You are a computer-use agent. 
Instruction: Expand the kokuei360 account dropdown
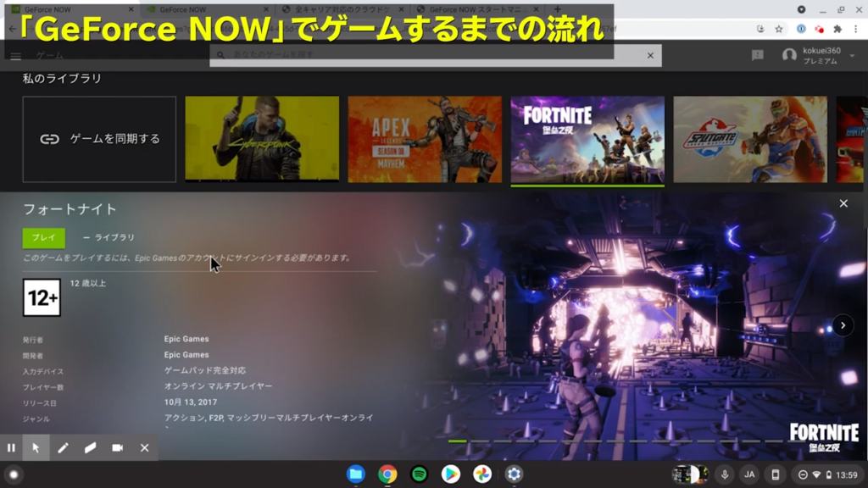[852, 56]
